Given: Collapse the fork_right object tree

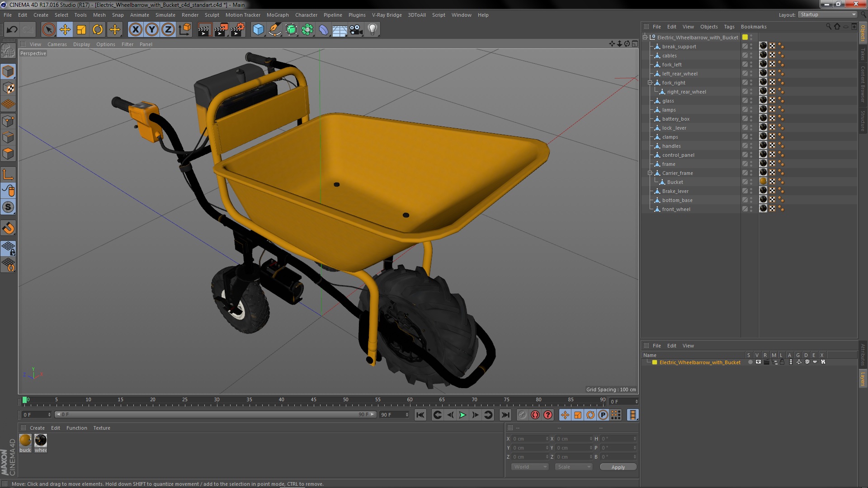Looking at the screenshot, I should click(650, 83).
